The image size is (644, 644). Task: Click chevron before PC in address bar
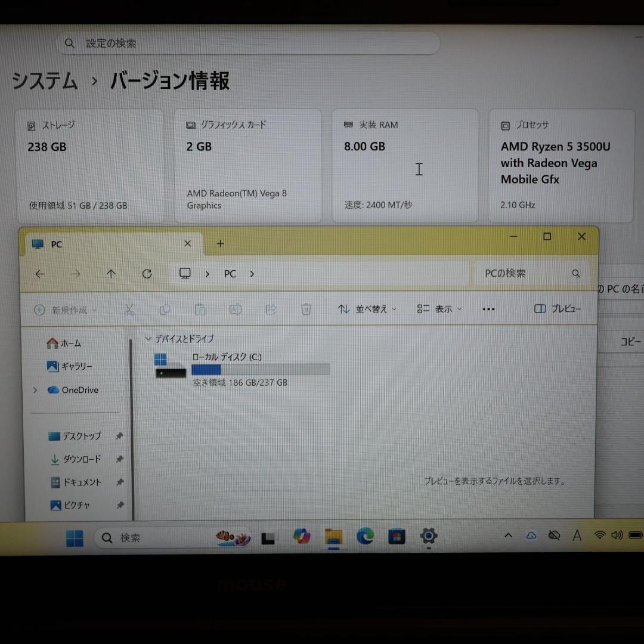pyautogui.click(x=207, y=274)
